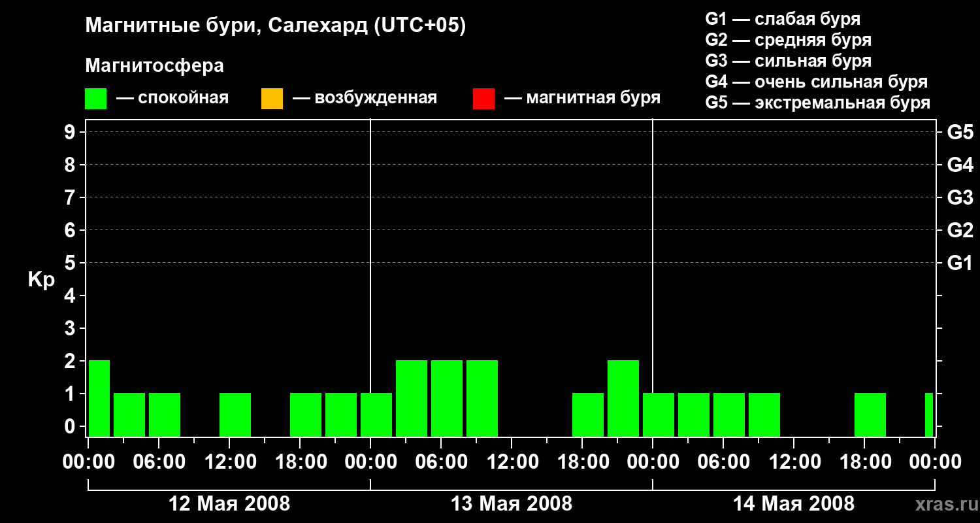This screenshot has width=980, height=523.
Task: Click the chart title Магнитные бури, Салехард
Action: 276,26
